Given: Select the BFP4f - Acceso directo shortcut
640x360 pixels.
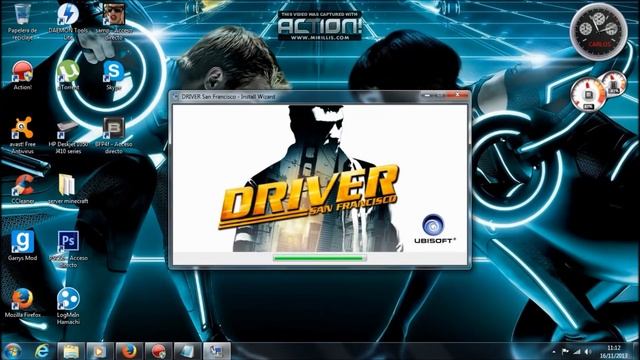Looking at the screenshot, I should pos(114,136).
